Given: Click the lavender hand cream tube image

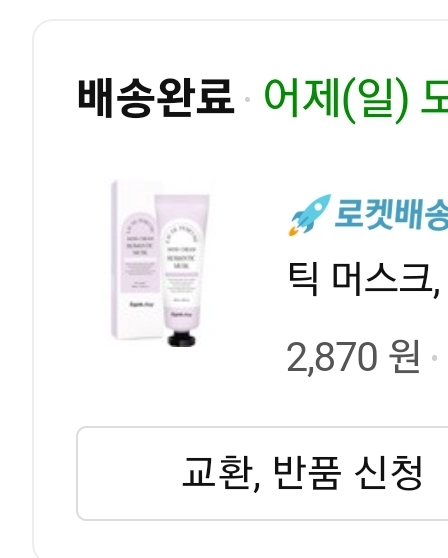Looking at the screenshot, I should point(181,269).
